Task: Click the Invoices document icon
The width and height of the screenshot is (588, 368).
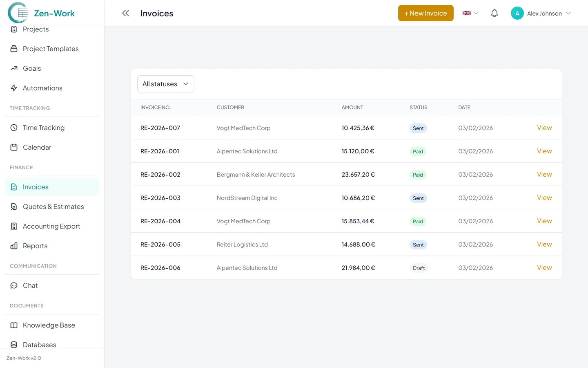Action: click(x=14, y=186)
